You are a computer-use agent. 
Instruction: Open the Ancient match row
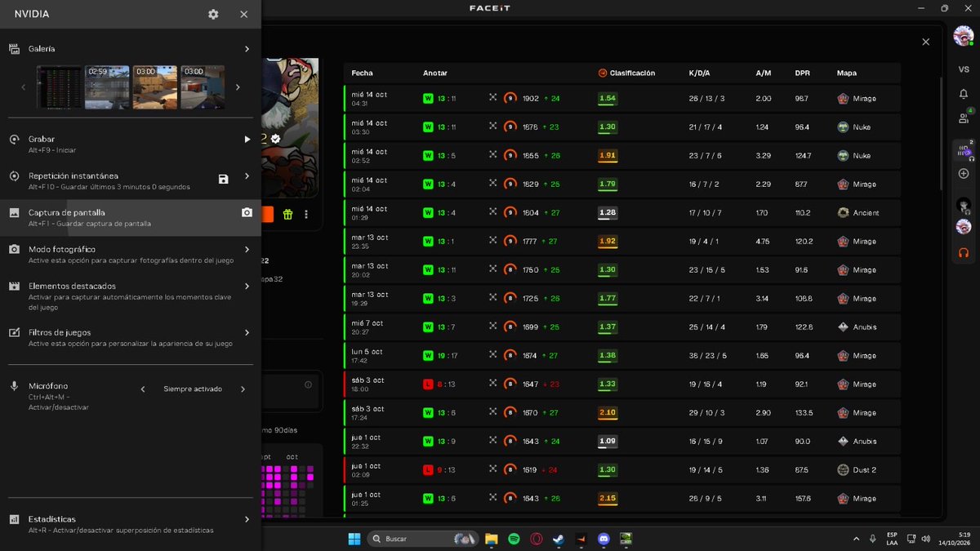pos(622,213)
